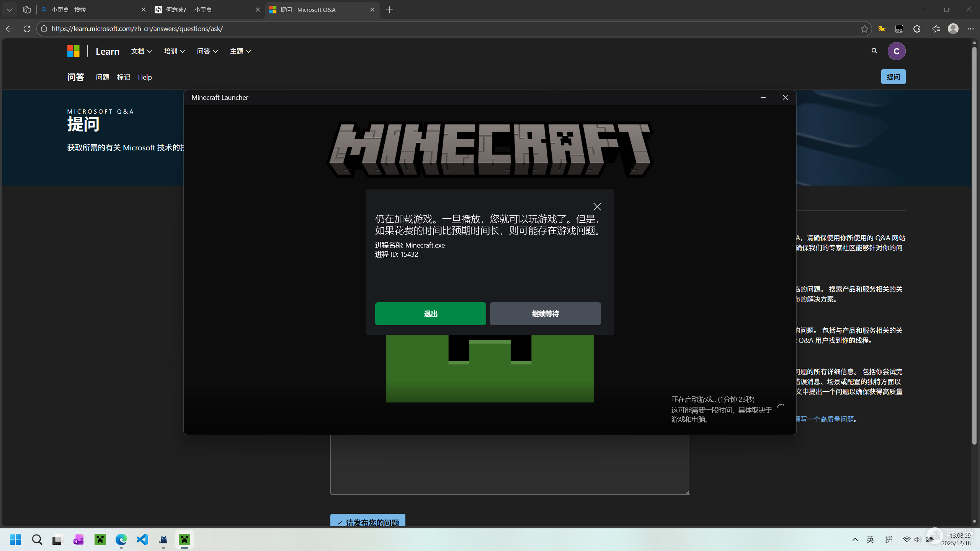This screenshot has height=551, width=980.
Task: Click the Microsoft logo in the header
Action: pyautogui.click(x=73, y=51)
